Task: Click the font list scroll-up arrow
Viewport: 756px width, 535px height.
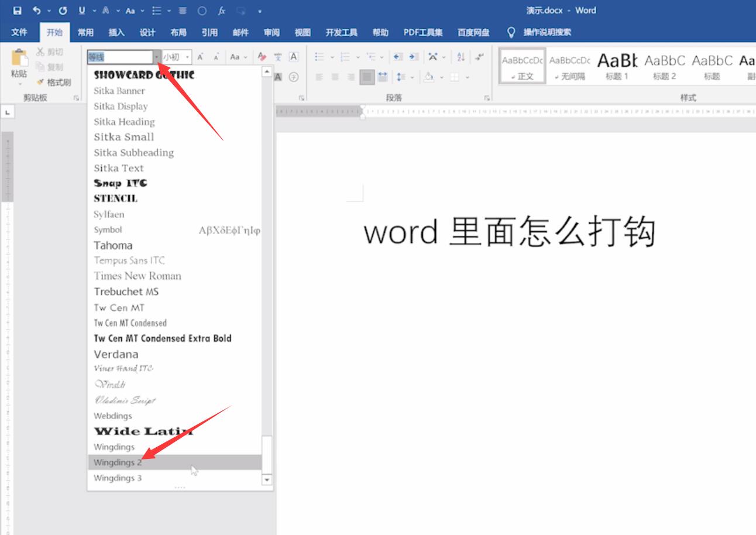Action: pyautogui.click(x=267, y=71)
